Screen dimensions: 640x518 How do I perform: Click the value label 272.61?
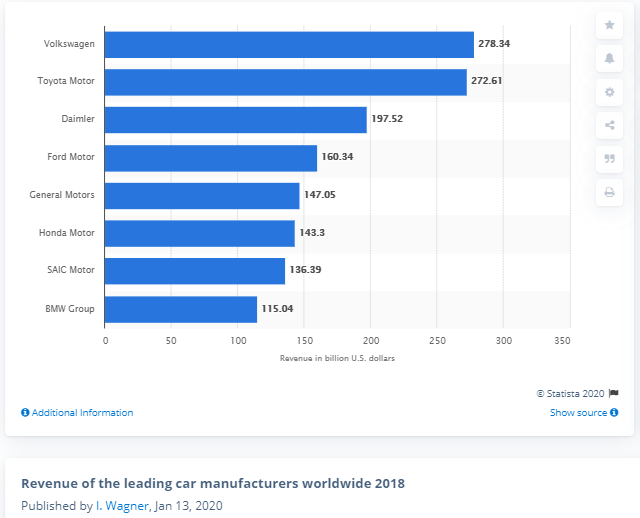coord(487,81)
